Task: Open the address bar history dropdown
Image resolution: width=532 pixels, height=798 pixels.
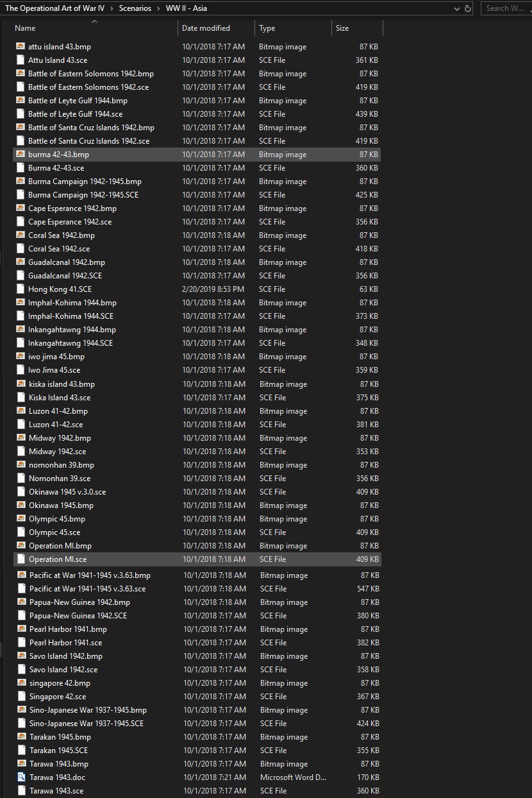Action: [x=456, y=8]
